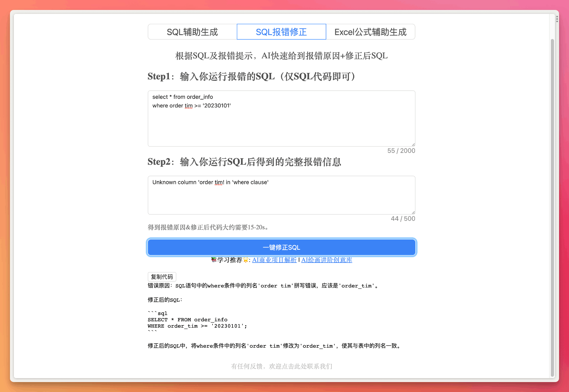Open the AI商业项目解析 link

tap(274, 260)
